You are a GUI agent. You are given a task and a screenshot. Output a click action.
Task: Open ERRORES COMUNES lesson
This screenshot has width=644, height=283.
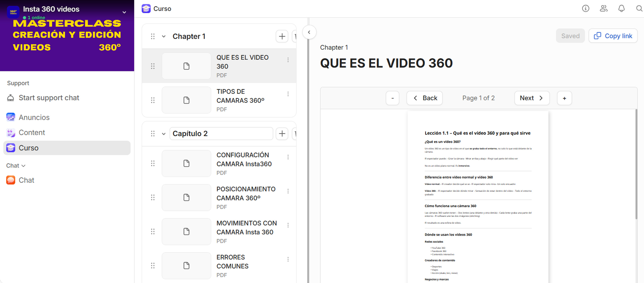click(x=219, y=266)
